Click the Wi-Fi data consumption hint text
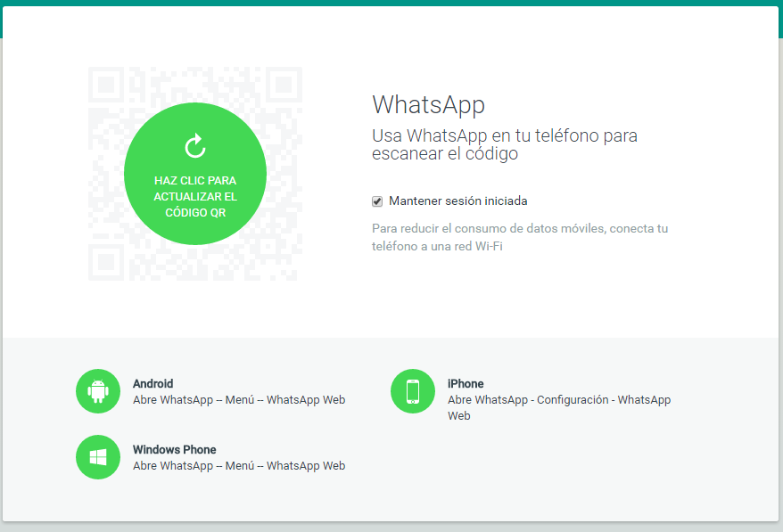 point(519,237)
